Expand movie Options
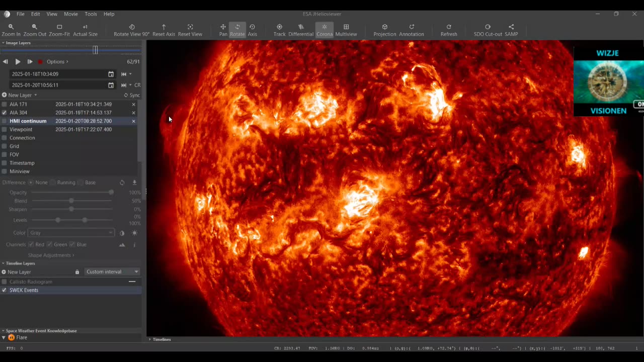This screenshot has height=362, width=644. pyautogui.click(x=57, y=61)
